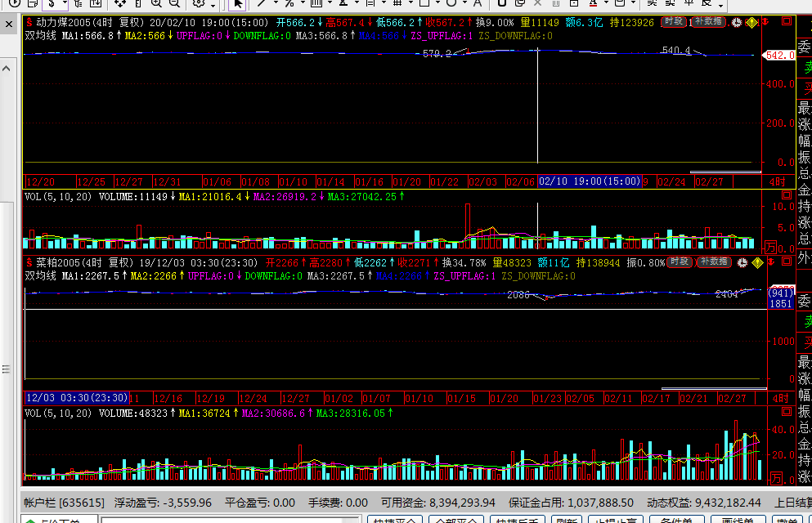This screenshot has width=812, height=523.
Task: Expand the font color dropdown arrow
Action: coord(606,3)
